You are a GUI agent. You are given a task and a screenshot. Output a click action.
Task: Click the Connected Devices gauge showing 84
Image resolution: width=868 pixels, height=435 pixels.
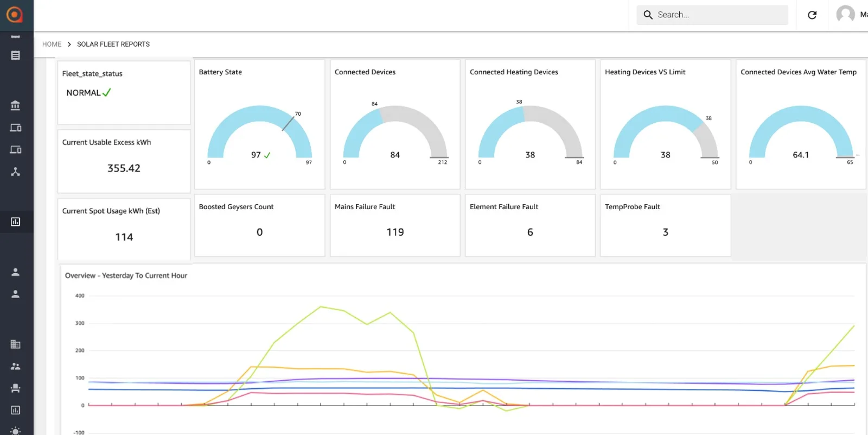pyautogui.click(x=395, y=133)
